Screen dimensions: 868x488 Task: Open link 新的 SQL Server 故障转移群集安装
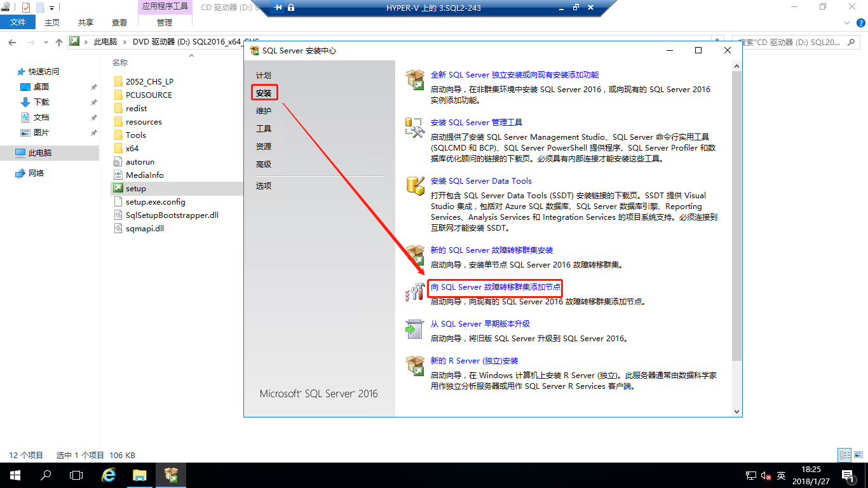(x=492, y=250)
